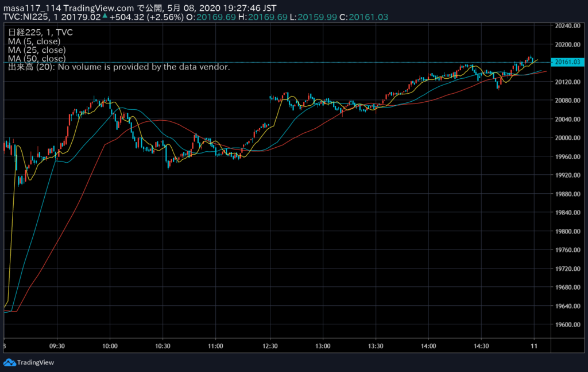Click the close value C:20161.03
This screenshot has height=372, width=588.
(363, 17)
